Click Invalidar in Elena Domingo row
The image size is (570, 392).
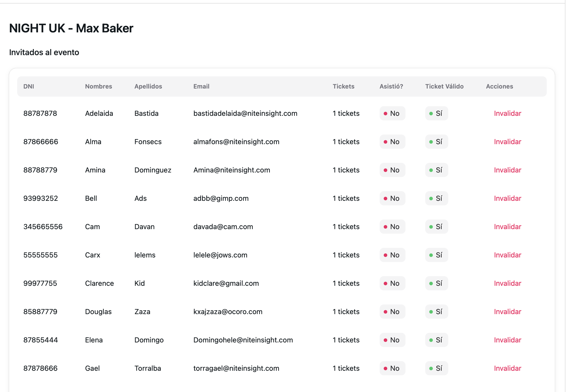click(x=507, y=340)
